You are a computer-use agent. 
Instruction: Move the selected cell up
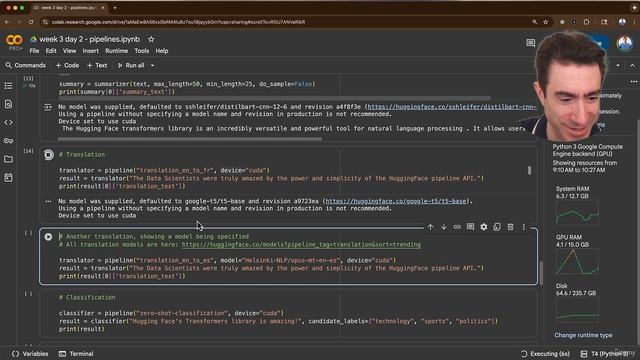coord(430,227)
